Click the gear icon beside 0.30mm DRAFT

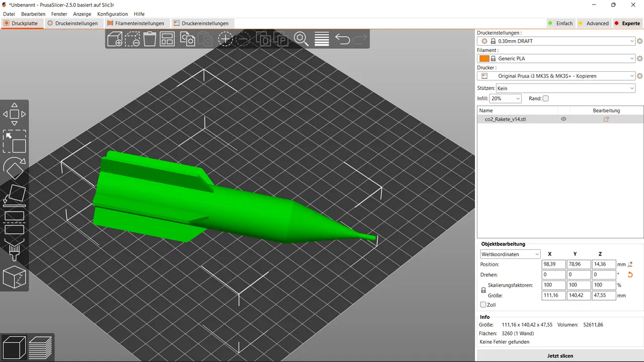tap(639, 41)
